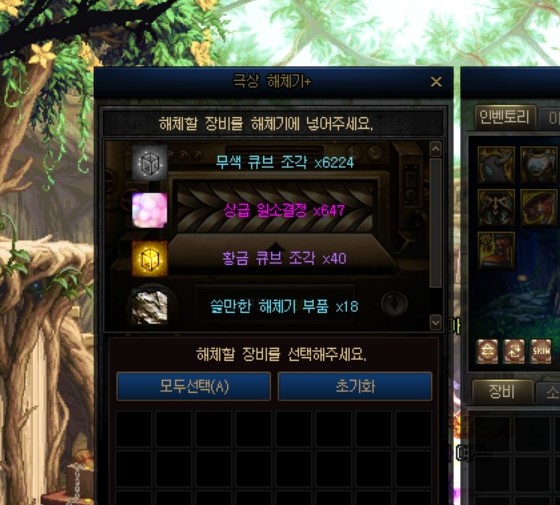
Task: Click the SKIN button icon
Action: (541, 351)
